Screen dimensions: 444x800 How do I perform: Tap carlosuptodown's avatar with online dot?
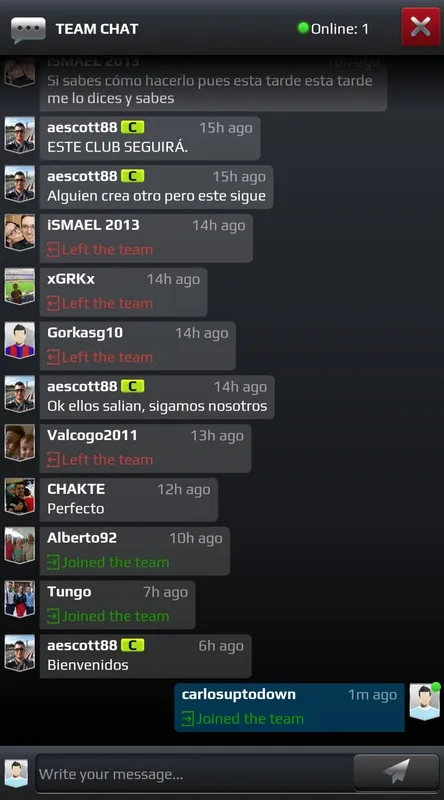[x=425, y=702]
